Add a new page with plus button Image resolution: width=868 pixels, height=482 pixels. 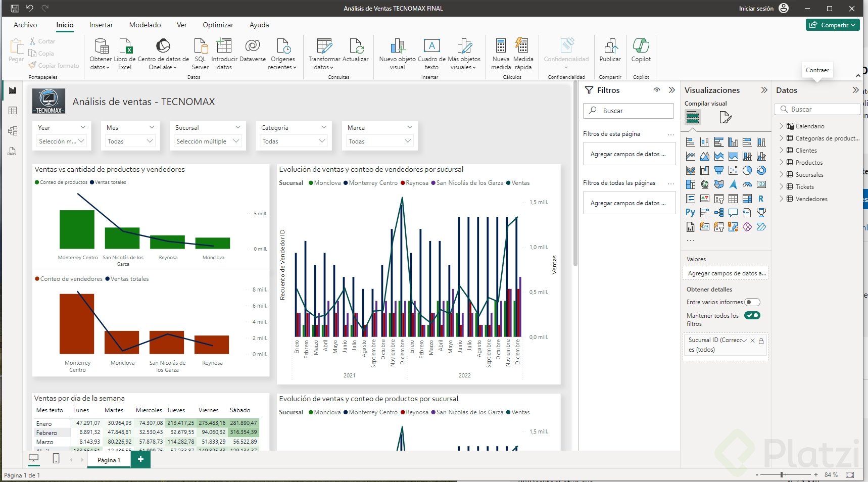140,459
